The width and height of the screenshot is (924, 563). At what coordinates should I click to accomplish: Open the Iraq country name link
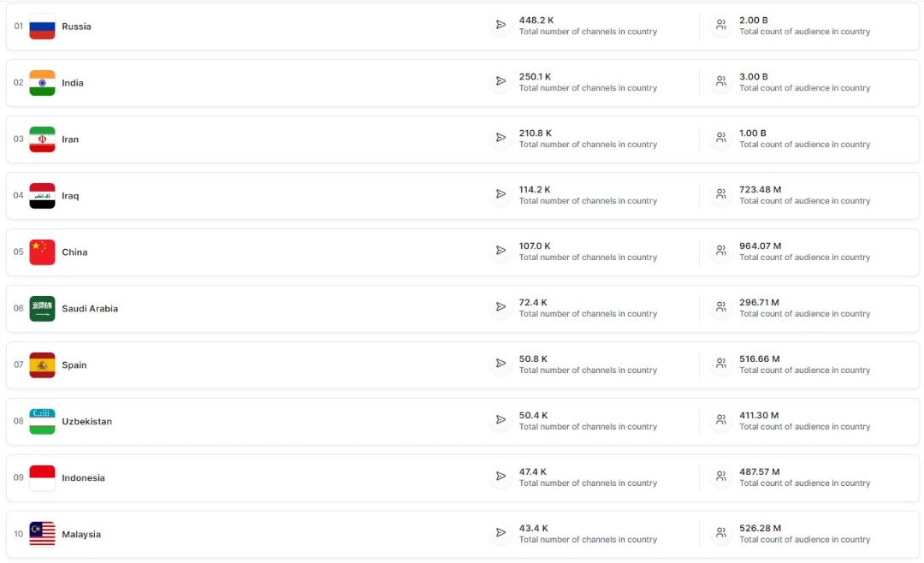pyautogui.click(x=70, y=196)
